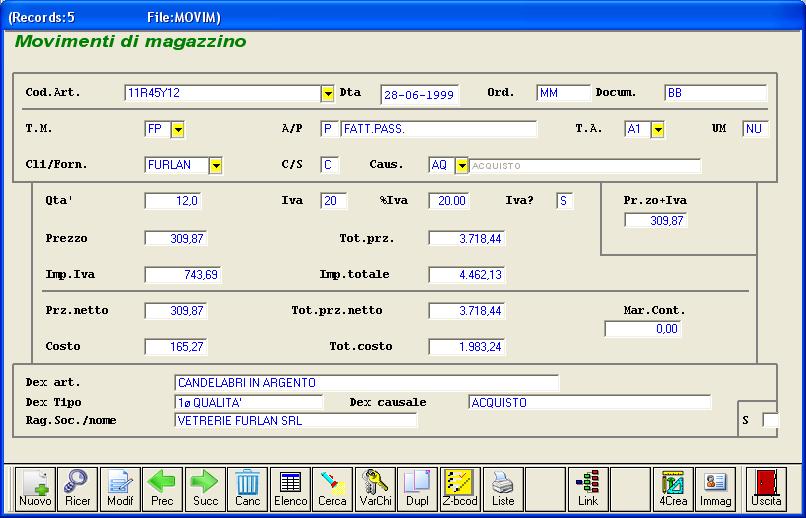Click the Cerca flashlight icon
Image resolution: width=806 pixels, height=518 pixels.
coord(333,489)
